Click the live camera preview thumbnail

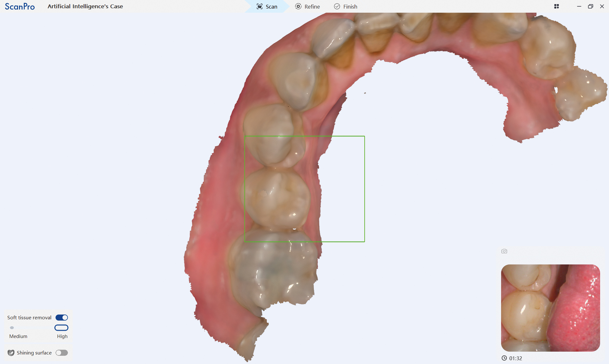(550, 308)
